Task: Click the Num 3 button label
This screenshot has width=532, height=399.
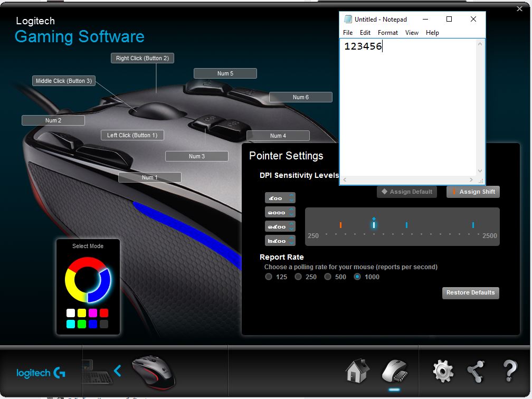Action: point(197,156)
